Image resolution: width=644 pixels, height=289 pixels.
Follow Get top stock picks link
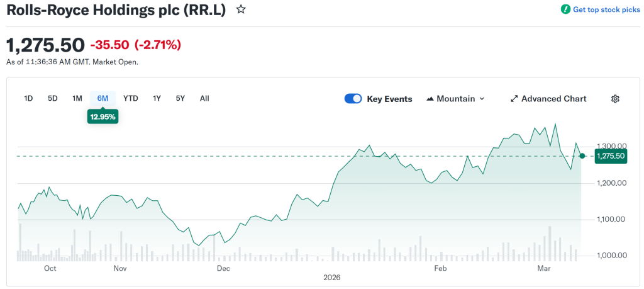click(606, 9)
